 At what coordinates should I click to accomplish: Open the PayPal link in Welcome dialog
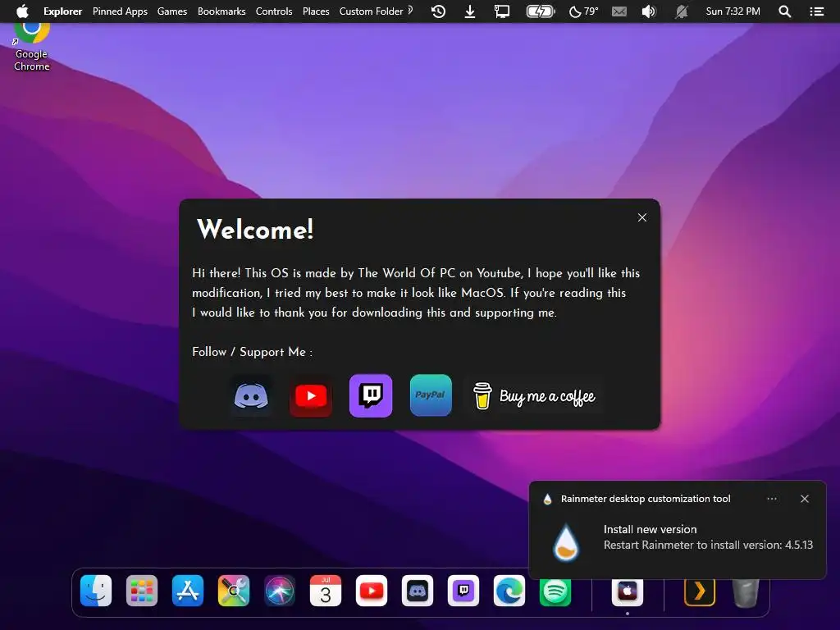tap(431, 395)
